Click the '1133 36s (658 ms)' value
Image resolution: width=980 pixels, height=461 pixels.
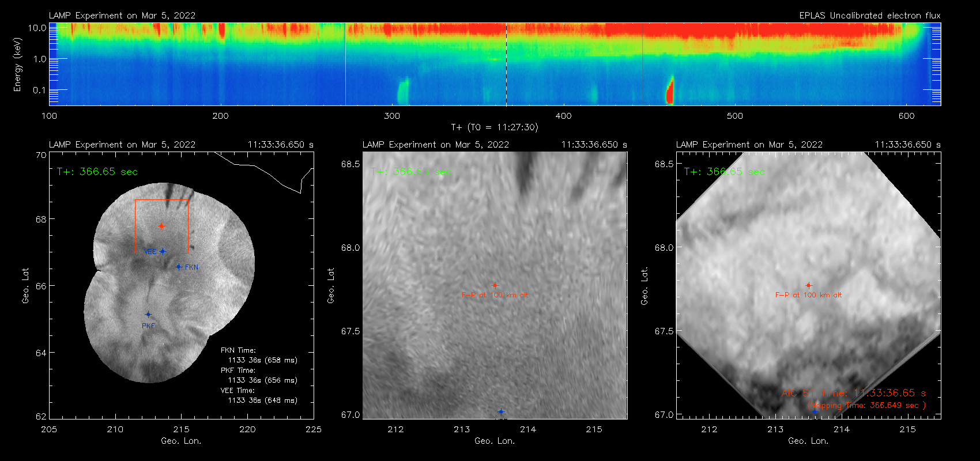click(263, 360)
